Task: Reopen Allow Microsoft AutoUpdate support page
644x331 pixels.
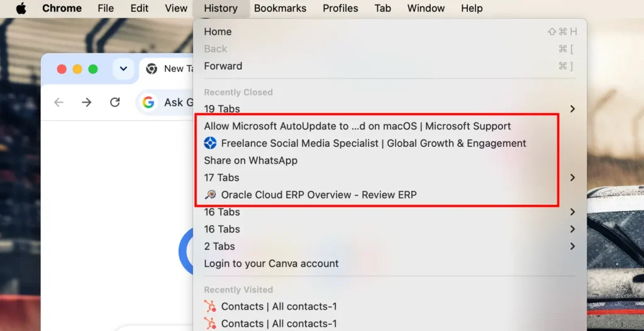Action: (x=390, y=126)
